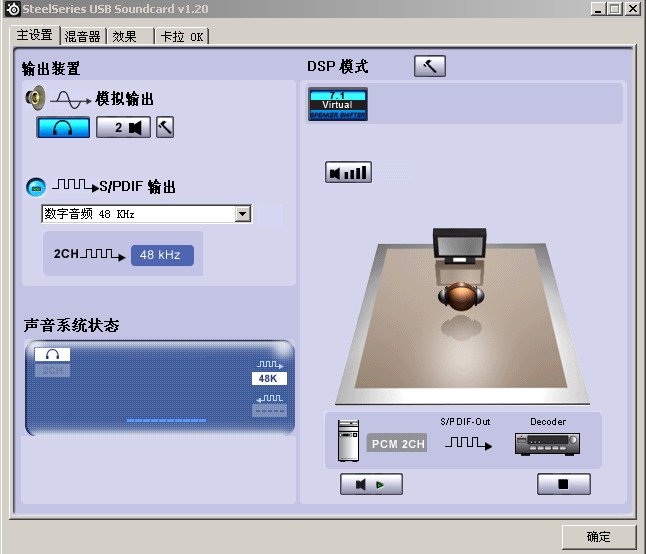
Task: Select the 主设置 tab
Action: pyautogui.click(x=35, y=35)
